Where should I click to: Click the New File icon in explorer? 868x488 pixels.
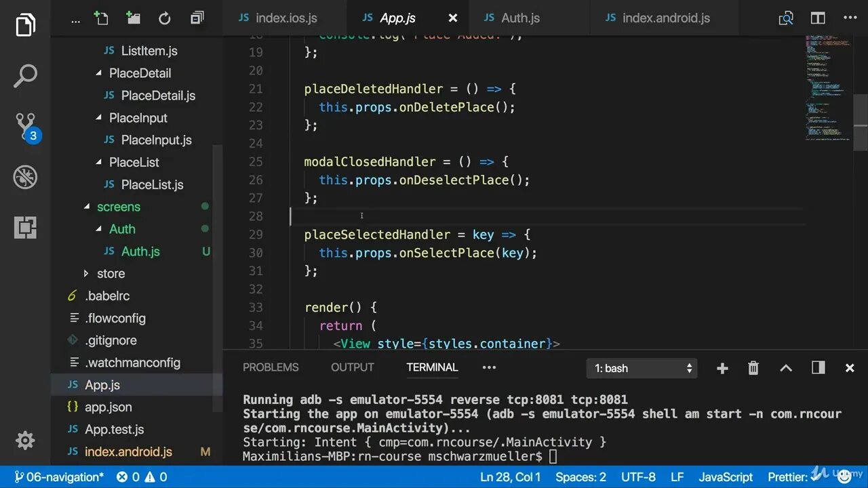tap(101, 18)
